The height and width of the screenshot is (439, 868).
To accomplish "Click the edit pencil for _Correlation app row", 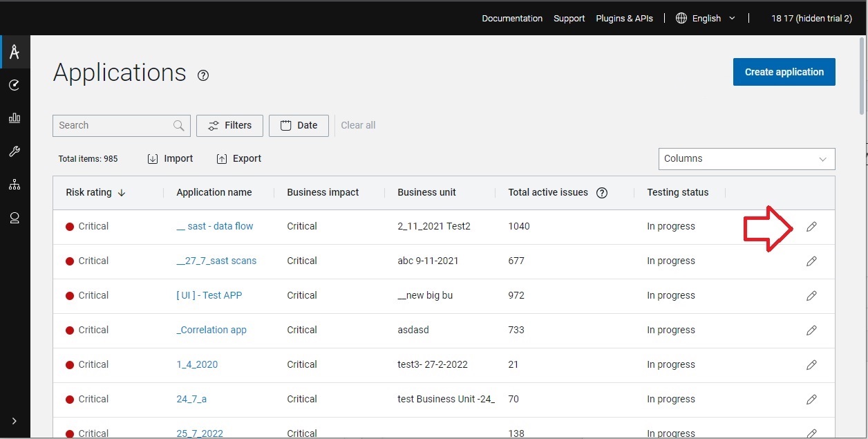I will click(x=811, y=330).
